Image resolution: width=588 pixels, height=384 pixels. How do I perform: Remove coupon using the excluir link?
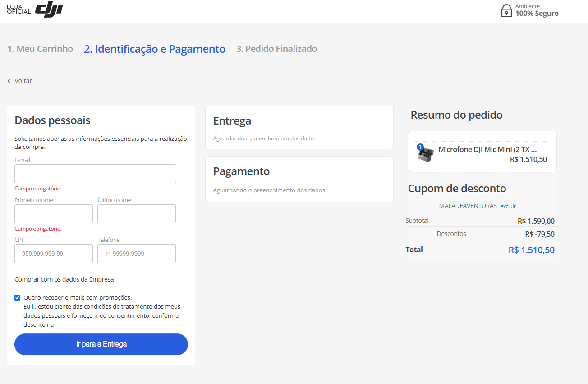[x=508, y=206]
